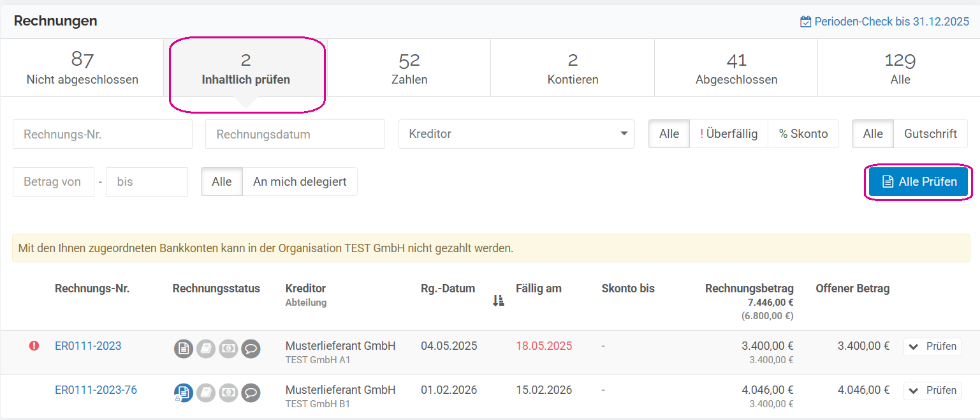
Task: Click red overdue warning icon beside ER0111-2023
Action: click(x=34, y=346)
